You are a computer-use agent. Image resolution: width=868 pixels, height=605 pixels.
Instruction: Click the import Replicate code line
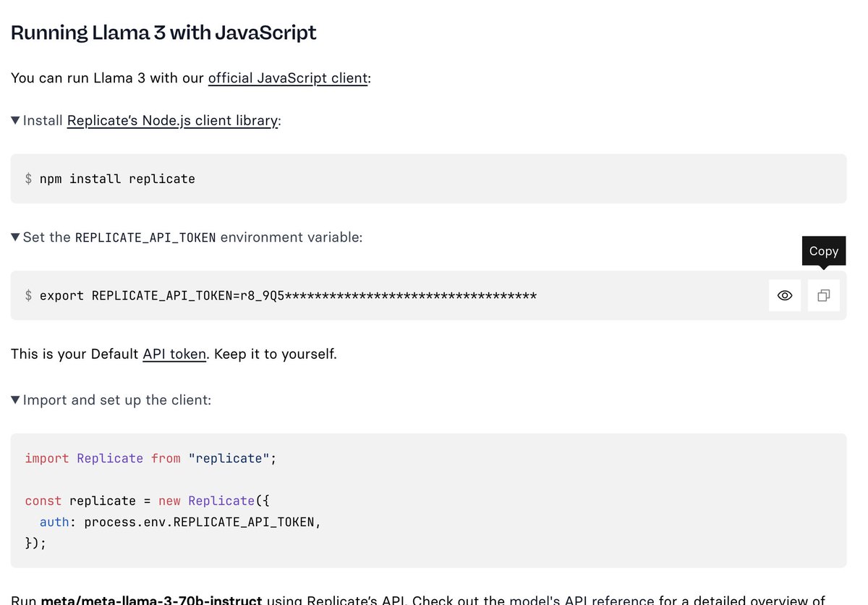pyautogui.click(x=150, y=458)
